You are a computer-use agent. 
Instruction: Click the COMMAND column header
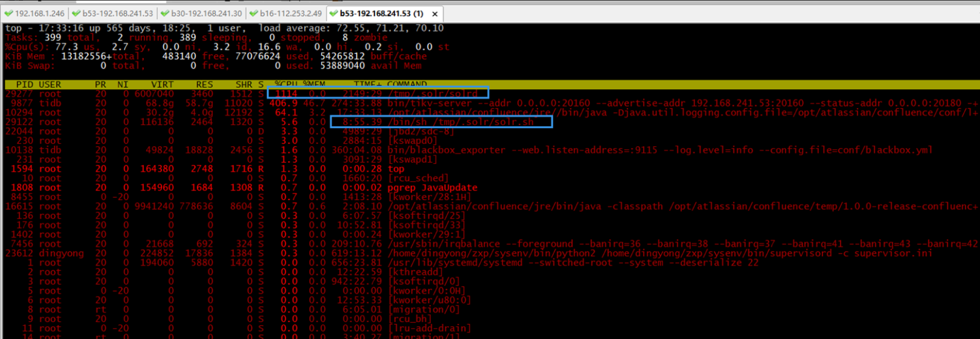[x=407, y=84]
